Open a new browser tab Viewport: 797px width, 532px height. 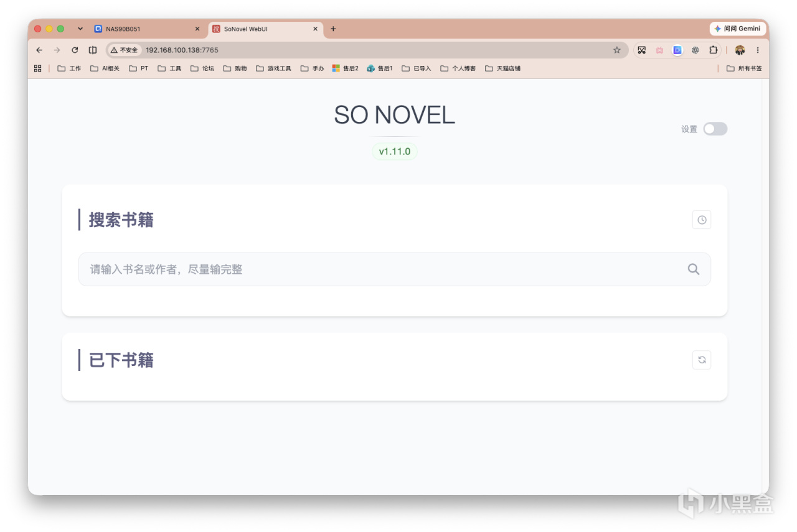click(x=333, y=29)
